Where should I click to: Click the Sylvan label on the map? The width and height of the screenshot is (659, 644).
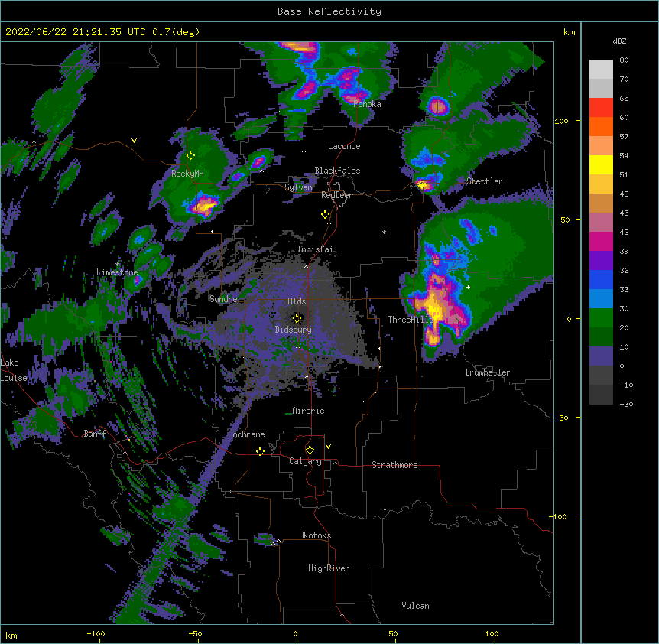click(298, 187)
